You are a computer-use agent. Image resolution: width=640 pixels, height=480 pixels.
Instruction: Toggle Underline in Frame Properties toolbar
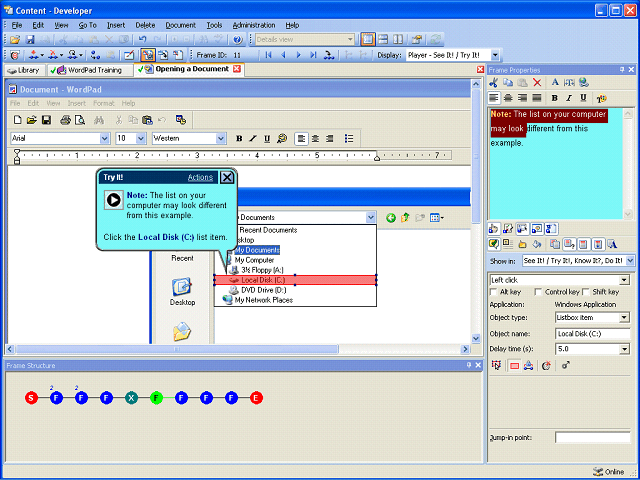point(583,98)
